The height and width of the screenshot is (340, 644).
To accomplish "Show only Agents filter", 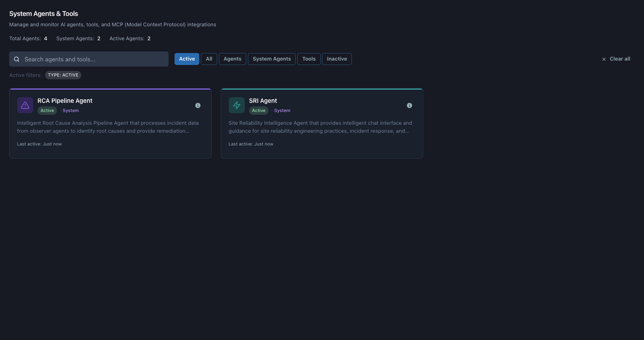I will tap(232, 59).
